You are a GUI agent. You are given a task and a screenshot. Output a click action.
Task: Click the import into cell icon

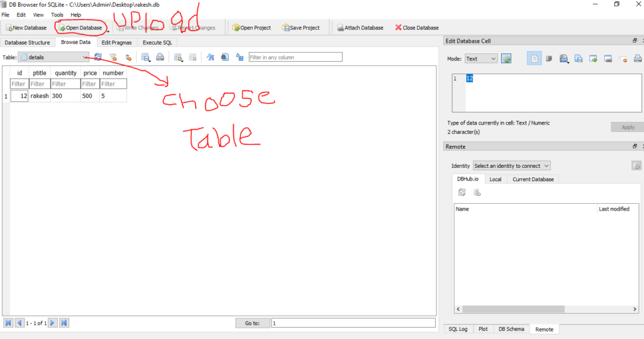pyautogui.click(x=593, y=58)
